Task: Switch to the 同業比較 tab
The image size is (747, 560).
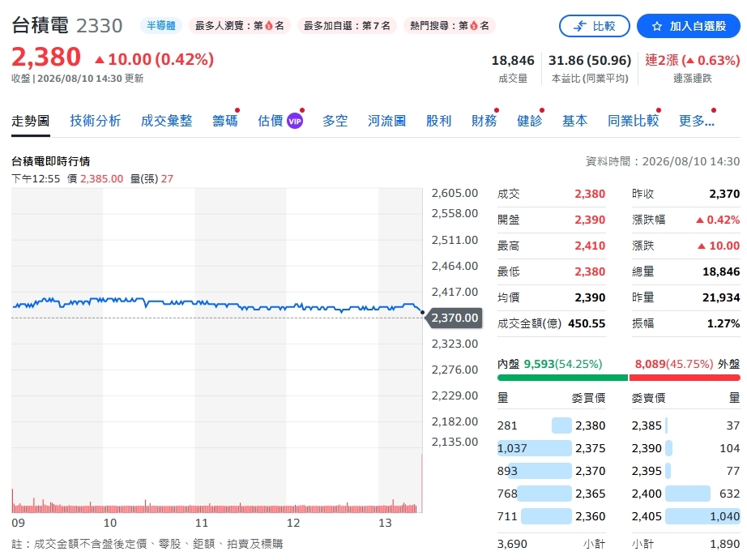Action: point(633,121)
